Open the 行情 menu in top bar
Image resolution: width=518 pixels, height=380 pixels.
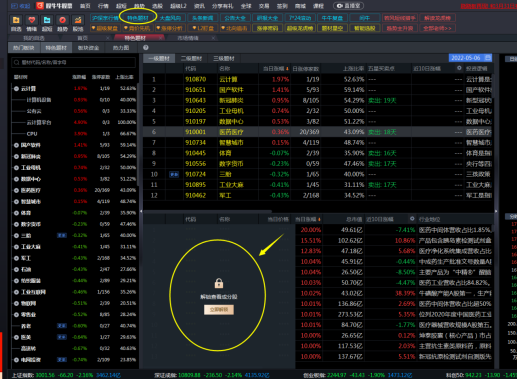point(103,6)
